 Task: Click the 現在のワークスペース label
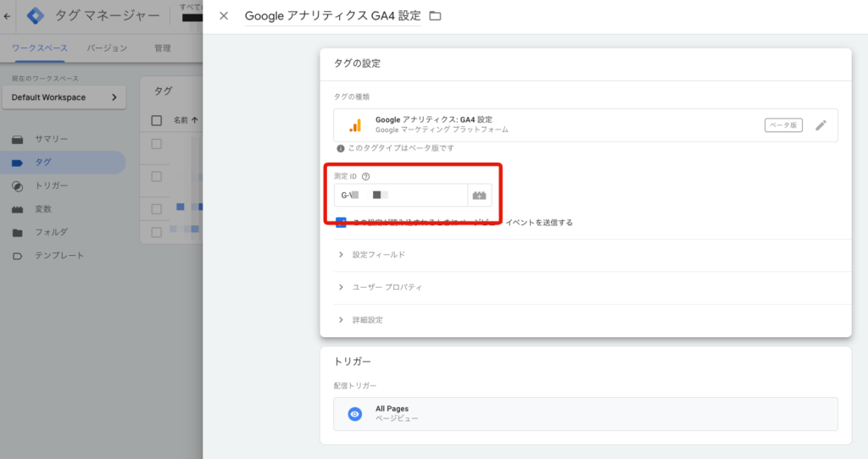click(x=45, y=79)
